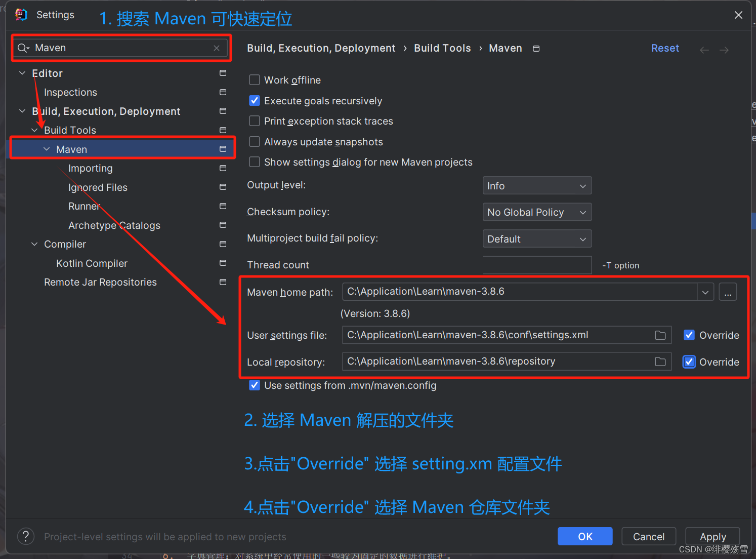This screenshot has width=756, height=559.
Task: Browse folder for User settings file
Action: pos(660,335)
